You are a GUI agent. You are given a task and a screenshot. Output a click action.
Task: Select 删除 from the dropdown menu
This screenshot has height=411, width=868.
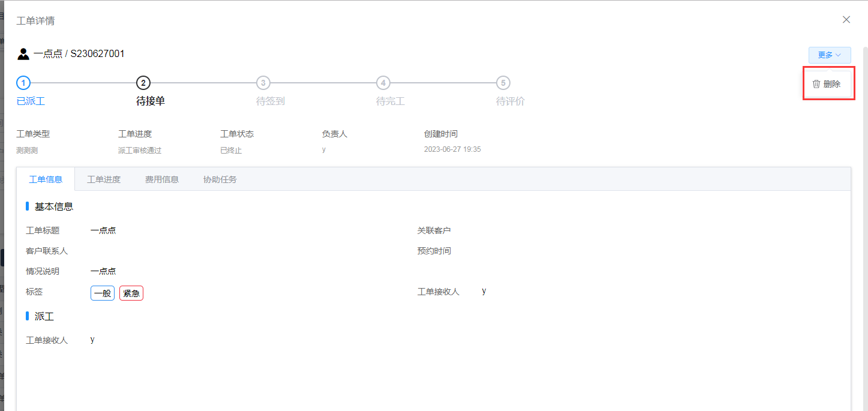click(x=831, y=84)
